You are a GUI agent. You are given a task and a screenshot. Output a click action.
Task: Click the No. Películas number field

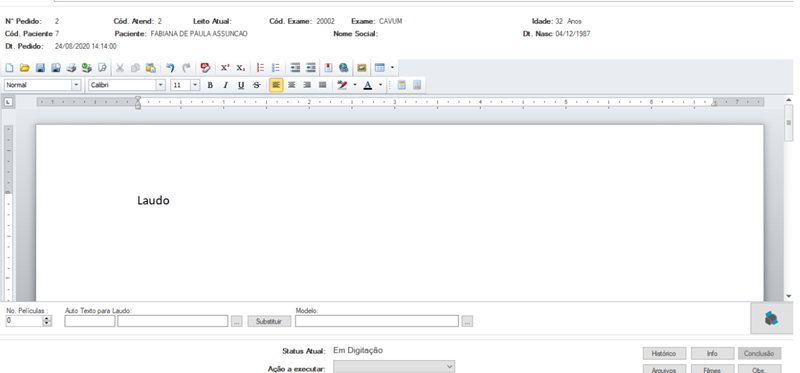[24, 321]
